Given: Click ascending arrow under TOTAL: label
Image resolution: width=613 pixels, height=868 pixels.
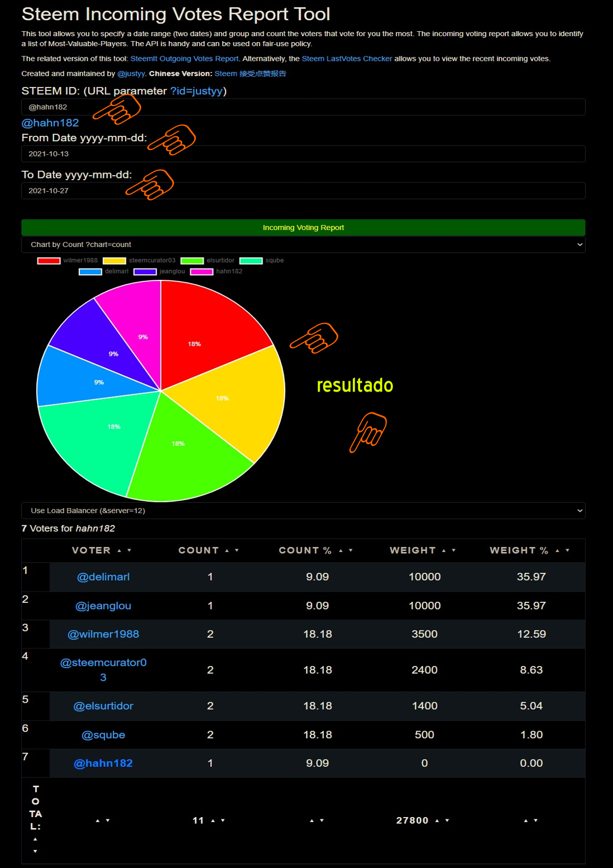Looking at the screenshot, I should 35,839.
